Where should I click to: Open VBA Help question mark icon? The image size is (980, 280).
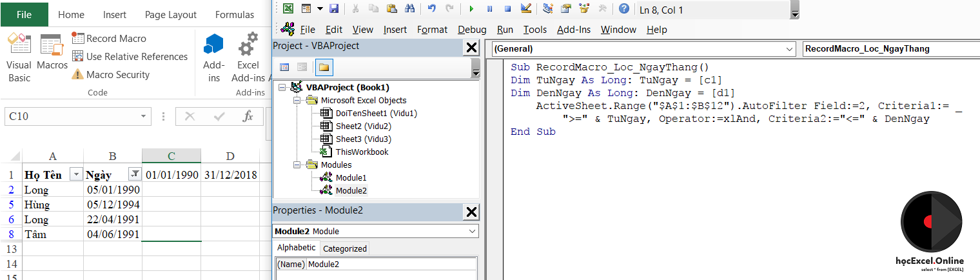pos(623,8)
